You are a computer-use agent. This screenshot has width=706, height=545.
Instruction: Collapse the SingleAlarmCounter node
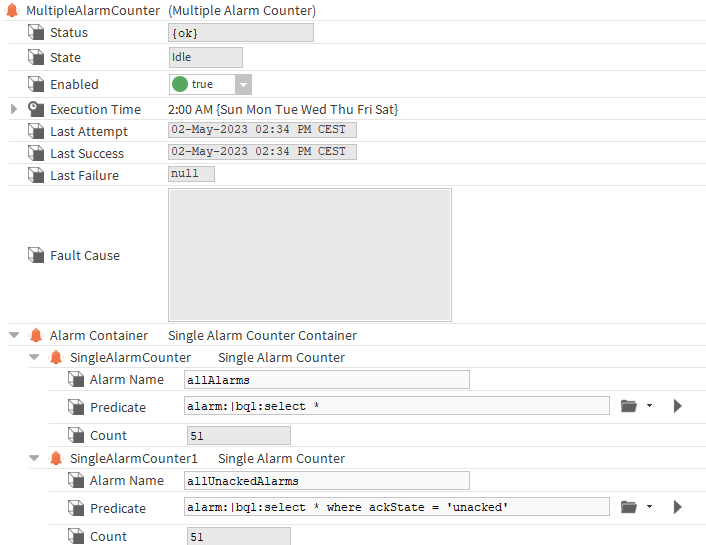[34, 358]
